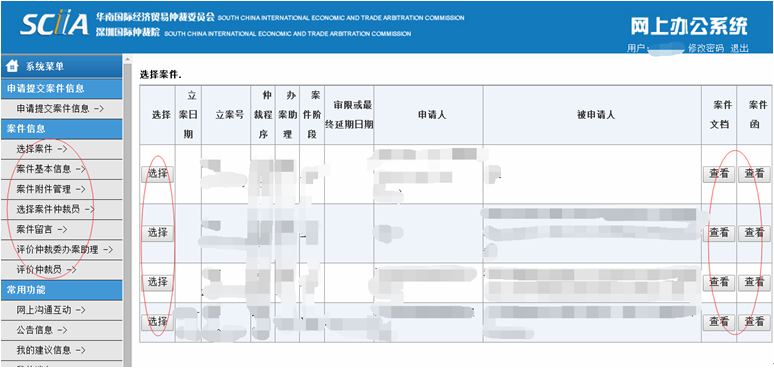Click the 申请人 column header
Viewport: 774px width, 374px height.
coord(428,115)
